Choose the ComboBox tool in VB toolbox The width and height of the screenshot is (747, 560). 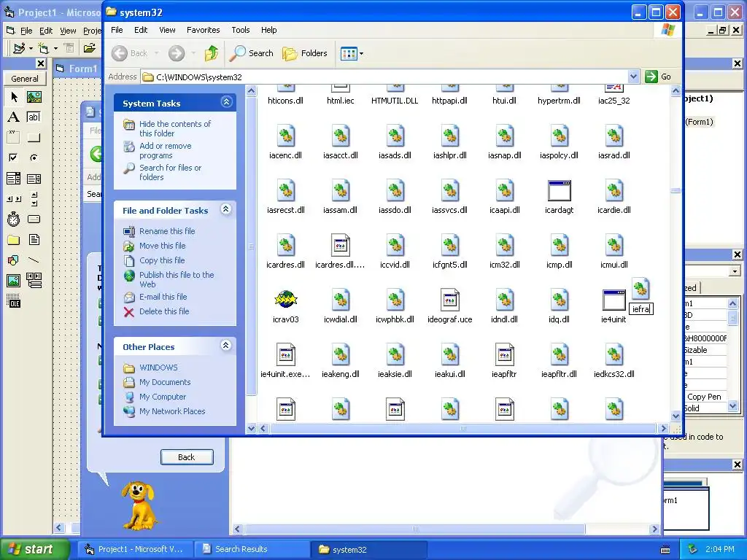pyautogui.click(x=14, y=179)
